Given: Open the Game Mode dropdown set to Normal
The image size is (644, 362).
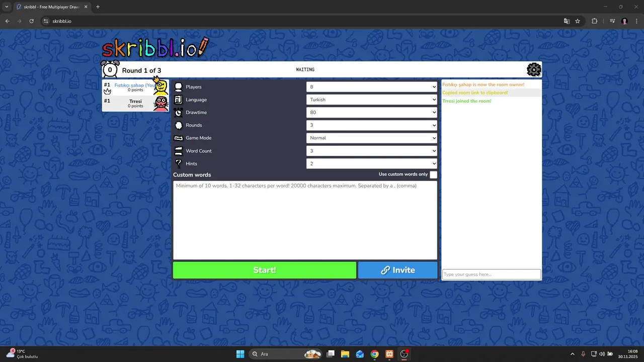Looking at the screenshot, I should point(372,138).
